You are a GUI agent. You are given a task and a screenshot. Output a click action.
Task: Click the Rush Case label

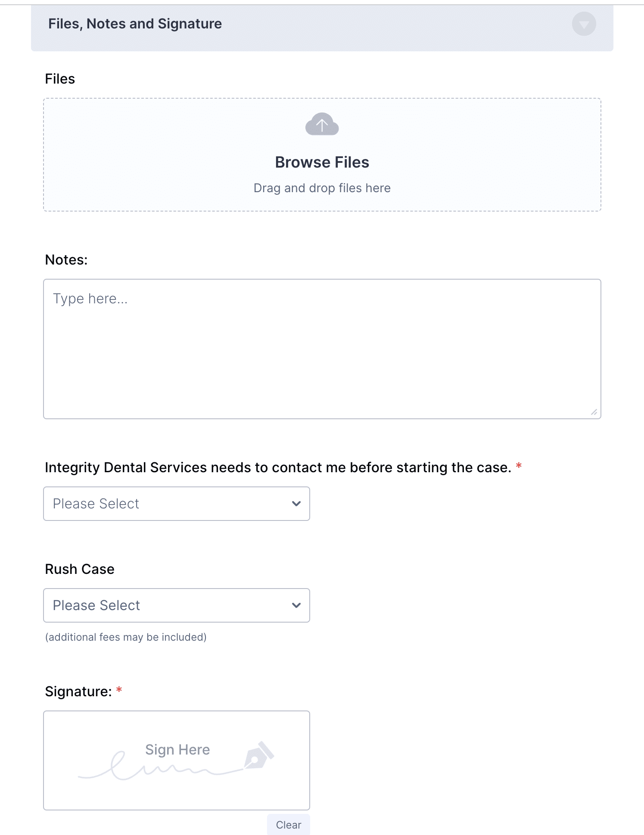(x=80, y=569)
